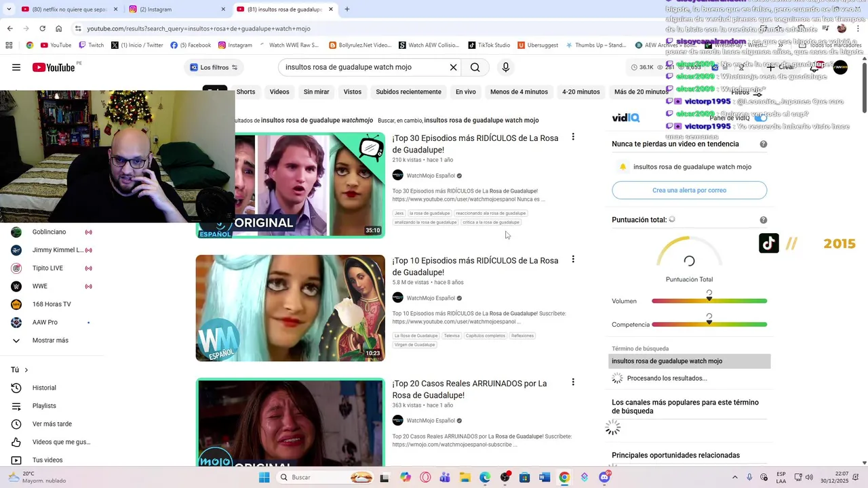Open the YouTube hamburger guide menu
868x488 pixels.
click(16, 67)
